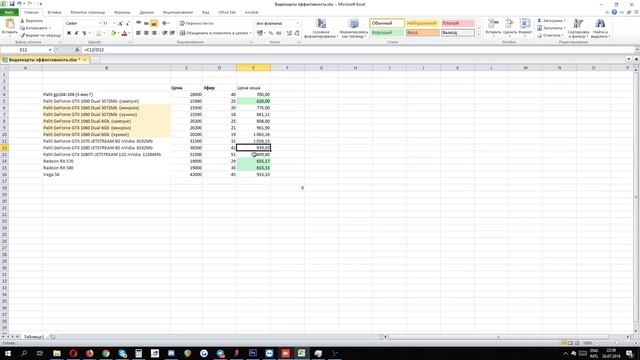Open the Windows Start menu
This screenshot has height=360, width=640.
click(7, 353)
